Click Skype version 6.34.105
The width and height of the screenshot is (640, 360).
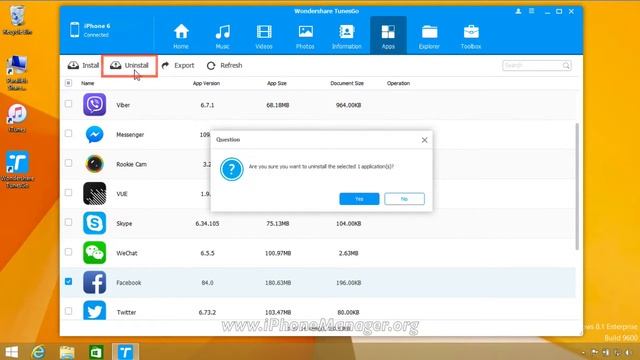[207, 224]
